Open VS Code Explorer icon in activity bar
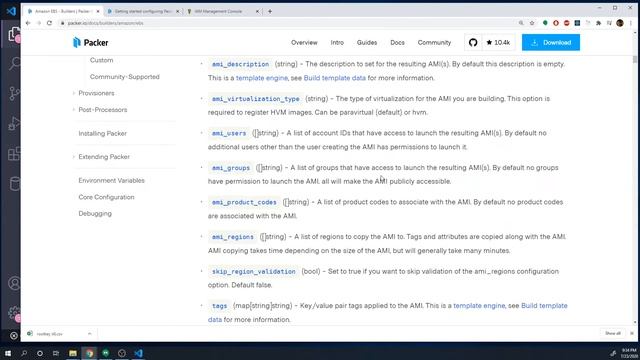640x360 pixels. 14,34
